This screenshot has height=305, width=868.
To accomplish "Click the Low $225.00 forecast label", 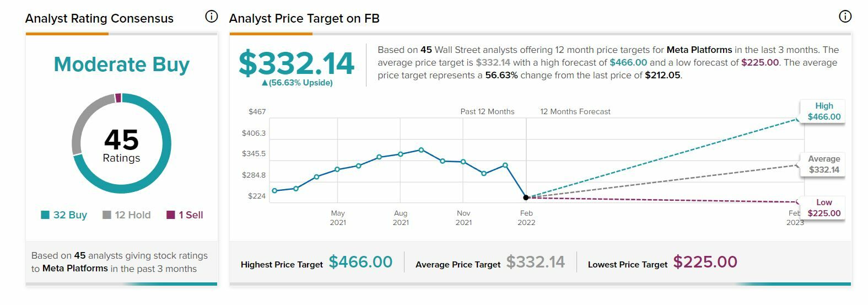I will 823,208.
